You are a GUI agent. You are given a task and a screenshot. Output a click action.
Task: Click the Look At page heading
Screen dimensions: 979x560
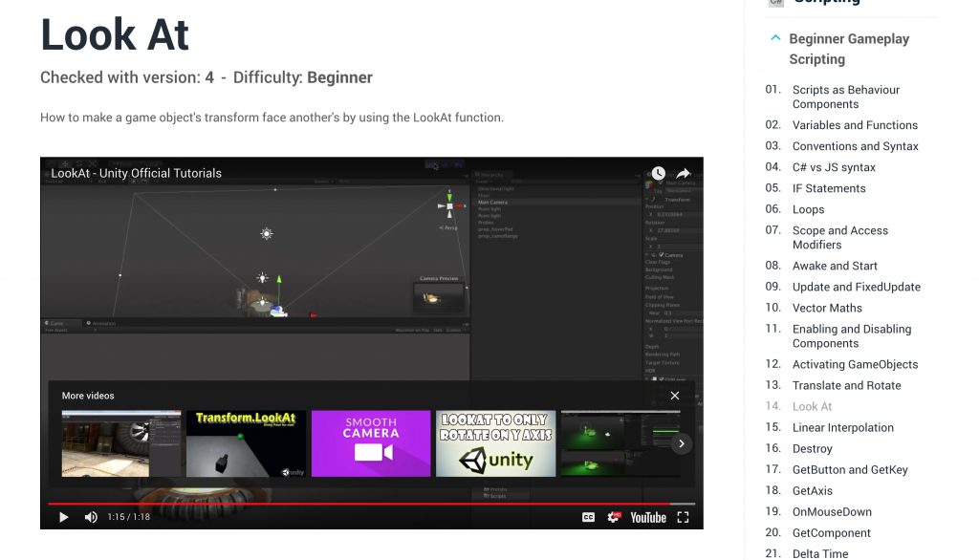(115, 34)
